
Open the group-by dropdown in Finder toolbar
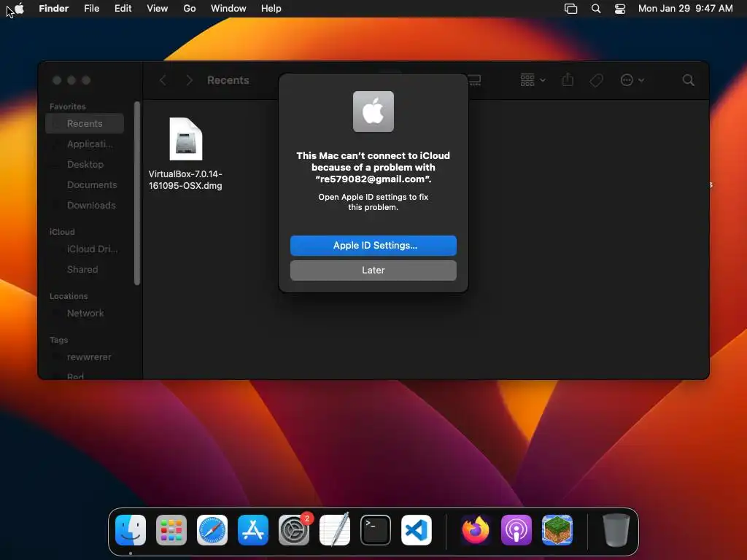click(x=533, y=80)
